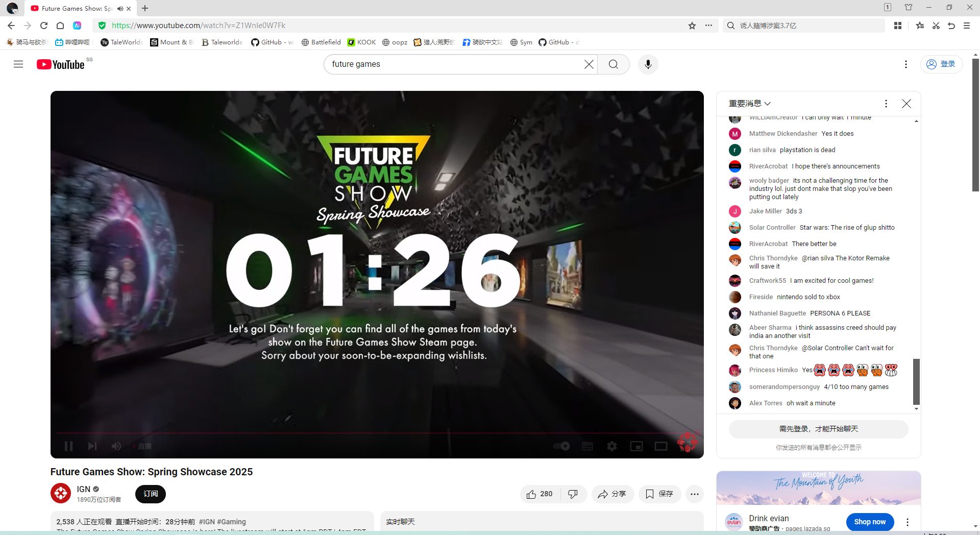Subscribe to IGN channel
This screenshot has width=980, height=535.
(151, 494)
